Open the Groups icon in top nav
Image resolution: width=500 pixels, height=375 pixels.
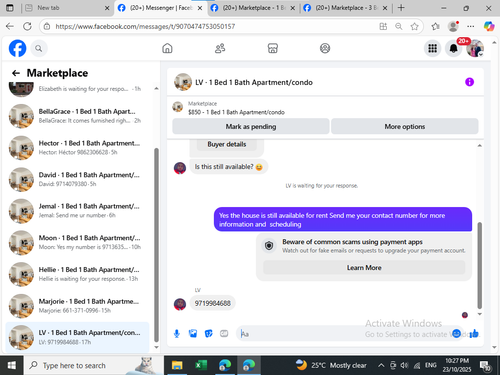(x=325, y=48)
